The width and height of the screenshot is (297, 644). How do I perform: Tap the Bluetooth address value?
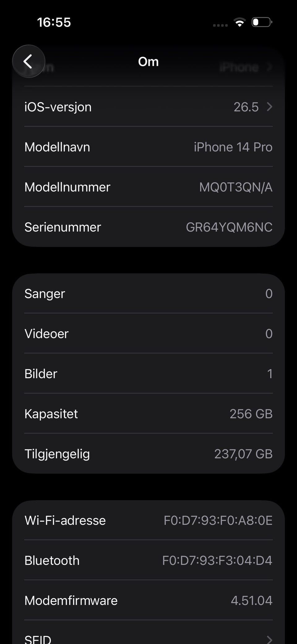217,560
